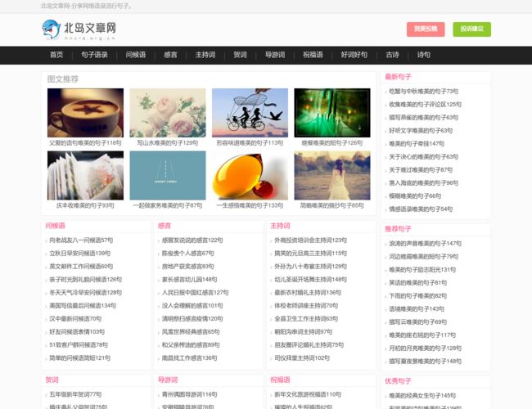This screenshot has height=409, width=532.
Task: Click caption 写山水唯美的句子129句
Action: click(168, 143)
